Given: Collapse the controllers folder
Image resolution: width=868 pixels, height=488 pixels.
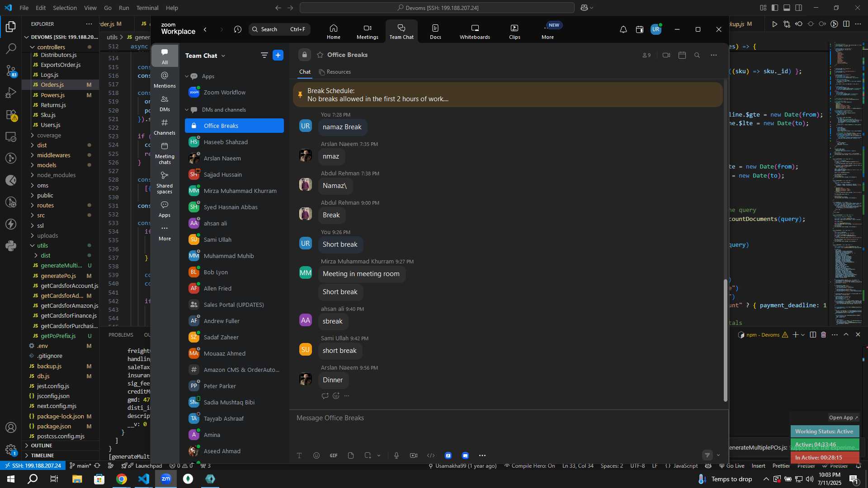Looking at the screenshot, I should 51,47.
